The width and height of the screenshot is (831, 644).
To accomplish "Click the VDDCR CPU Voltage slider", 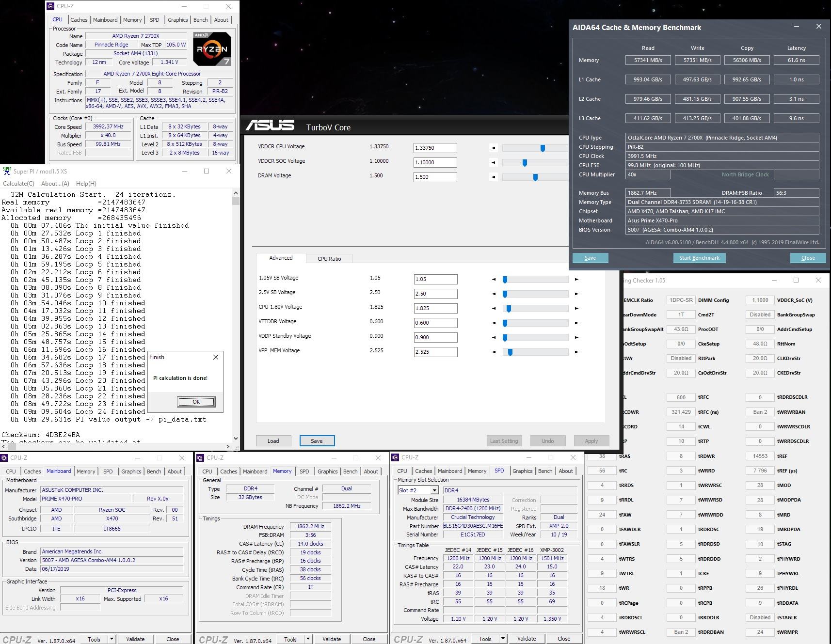I will click(x=535, y=148).
